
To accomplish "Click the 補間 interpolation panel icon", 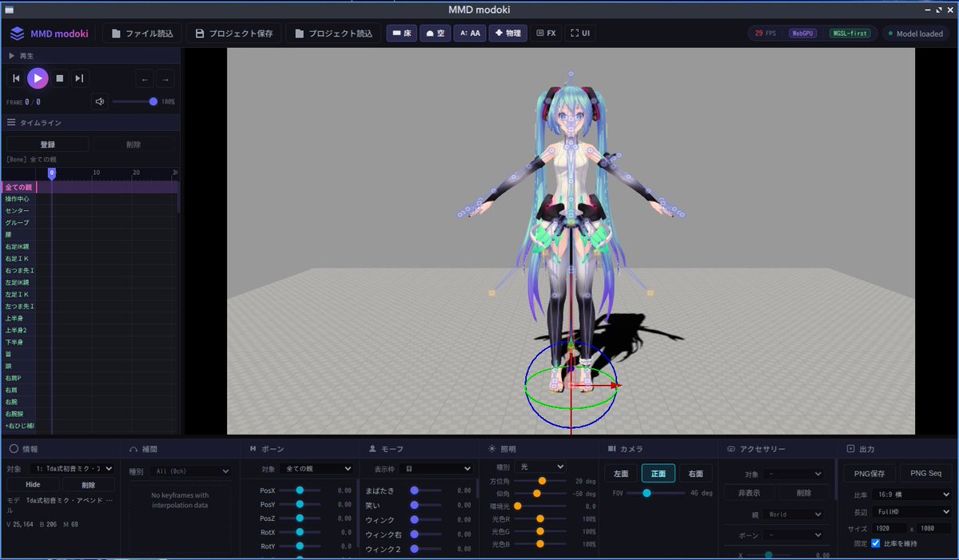I will [133, 449].
